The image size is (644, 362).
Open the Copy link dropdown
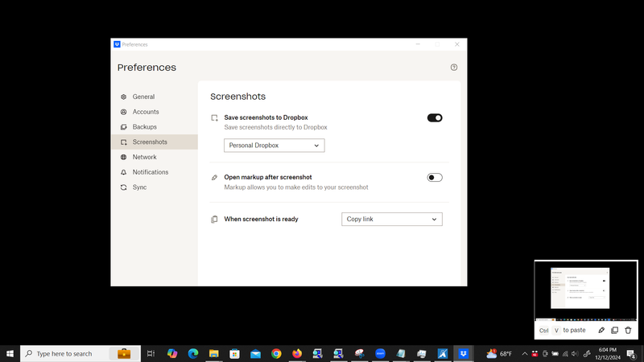pos(392,219)
